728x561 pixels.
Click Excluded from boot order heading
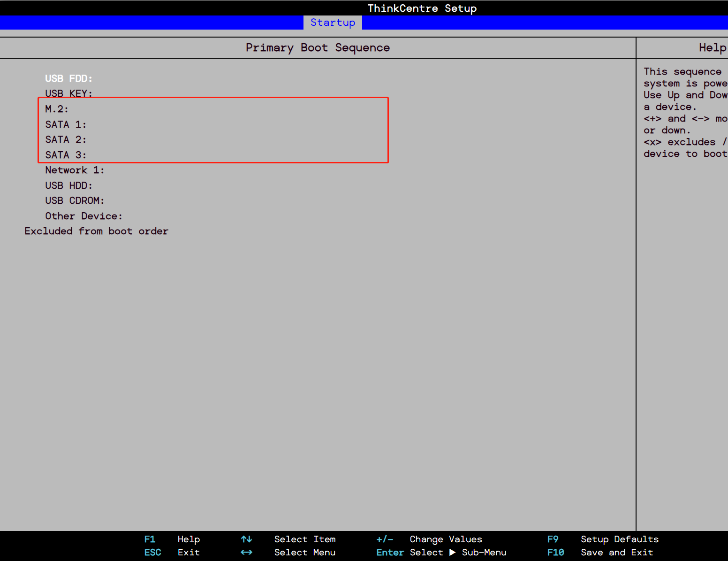[96, 231]
